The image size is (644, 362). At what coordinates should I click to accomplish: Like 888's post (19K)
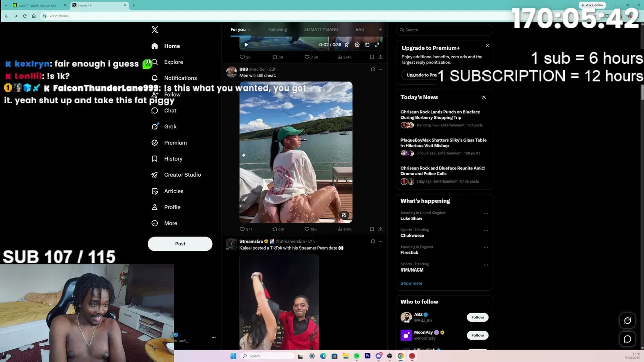[x=311, y=229]
